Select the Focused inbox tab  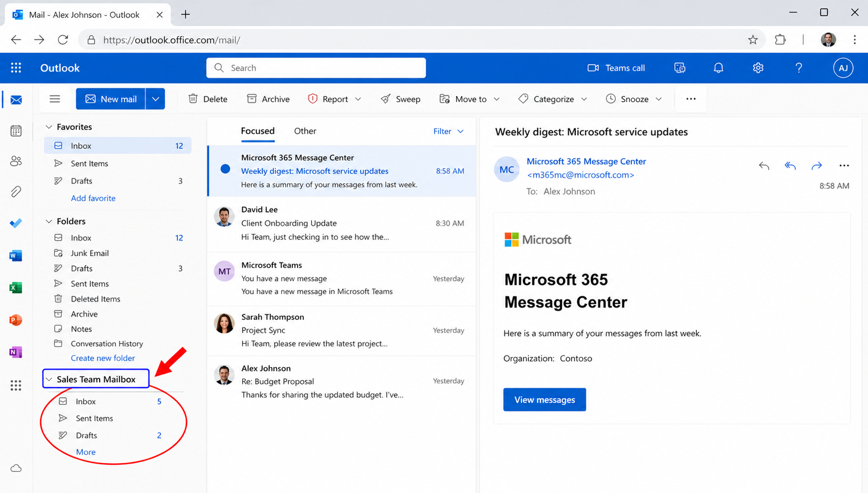(x=257, y=131)
